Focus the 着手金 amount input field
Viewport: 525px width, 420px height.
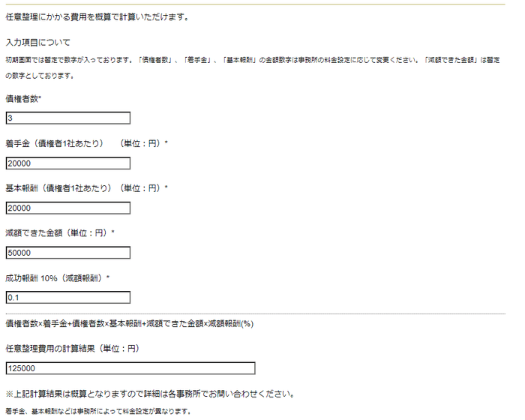(67, 163)
